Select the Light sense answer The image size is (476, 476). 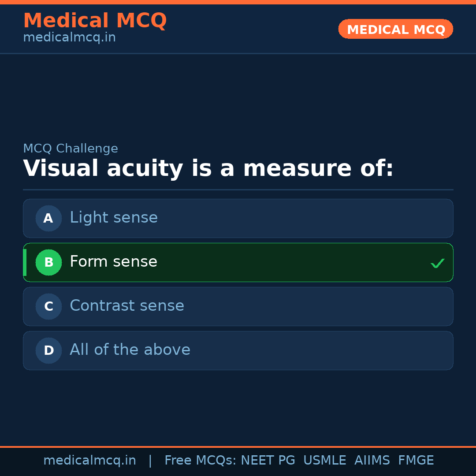pos(114,218)
